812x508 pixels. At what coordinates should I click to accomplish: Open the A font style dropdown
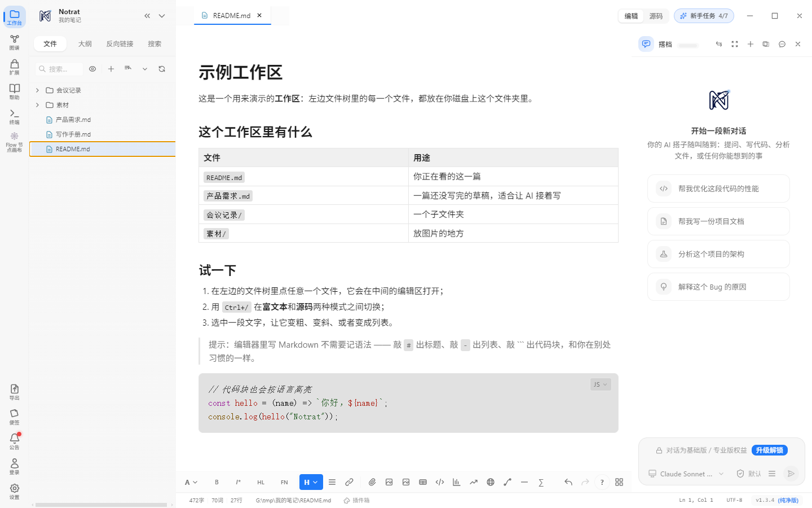click(x=191, y=482)
